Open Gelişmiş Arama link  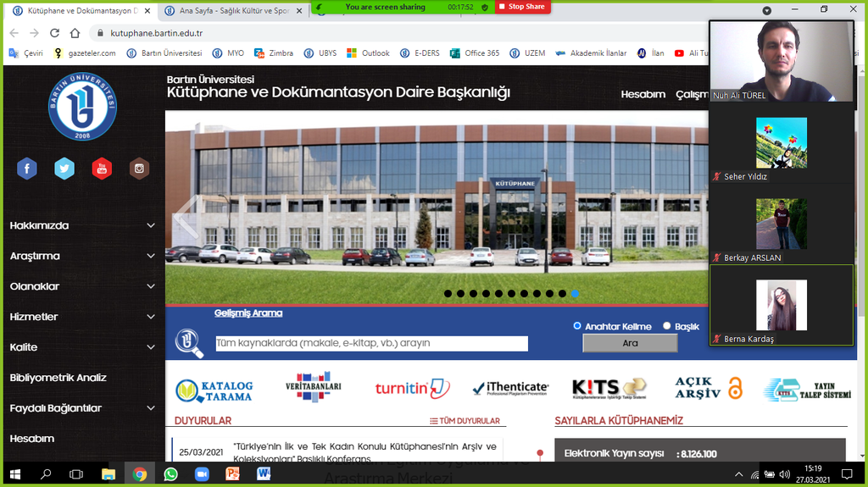(x=248, y=313)
